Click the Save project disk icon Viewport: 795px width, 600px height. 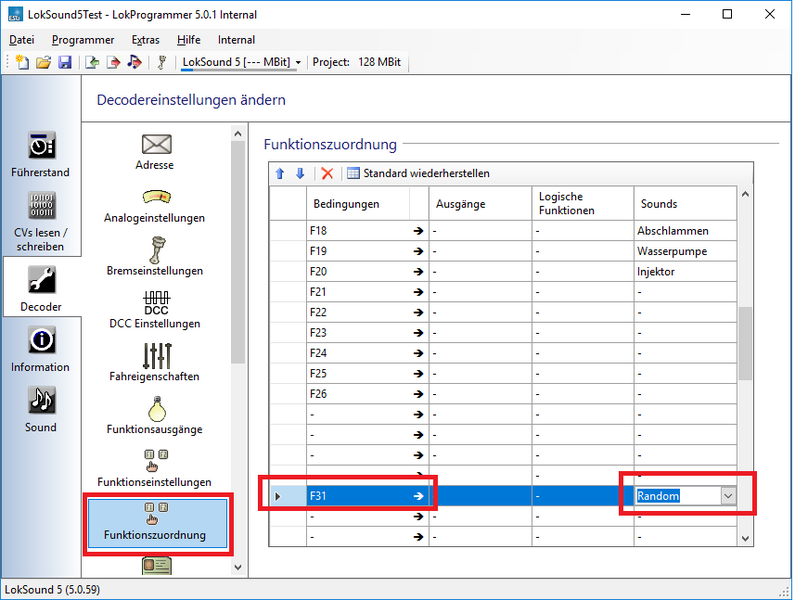65,62
